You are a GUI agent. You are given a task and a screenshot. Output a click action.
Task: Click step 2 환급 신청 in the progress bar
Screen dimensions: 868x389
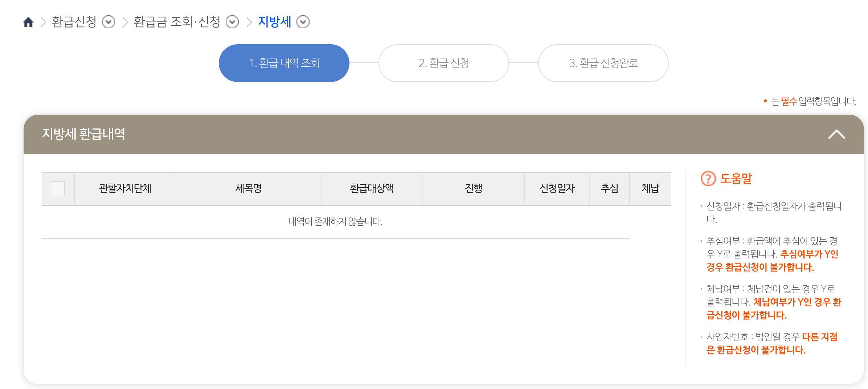[443, 63]
